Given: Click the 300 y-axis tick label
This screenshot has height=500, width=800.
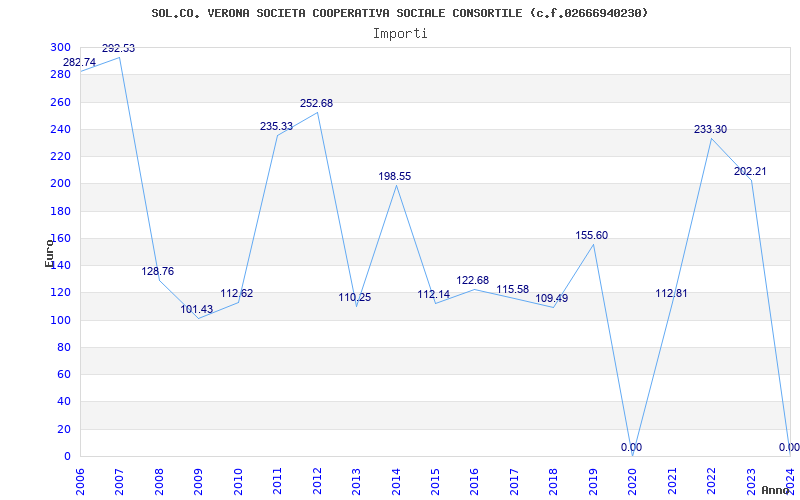Looking at the screenshot, I should [61, 47].
